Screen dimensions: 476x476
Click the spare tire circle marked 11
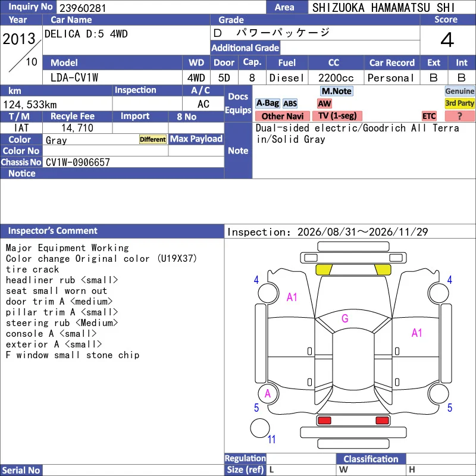coord(260,428)
